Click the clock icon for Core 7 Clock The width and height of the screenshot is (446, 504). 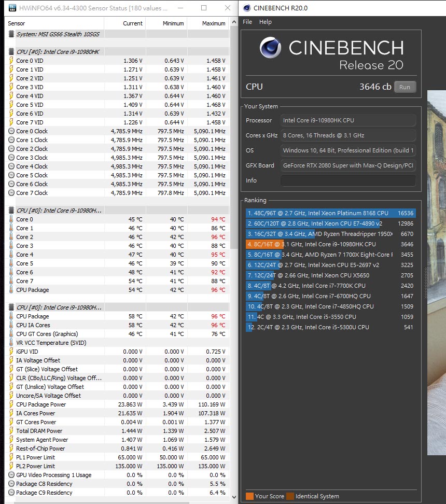11,193
